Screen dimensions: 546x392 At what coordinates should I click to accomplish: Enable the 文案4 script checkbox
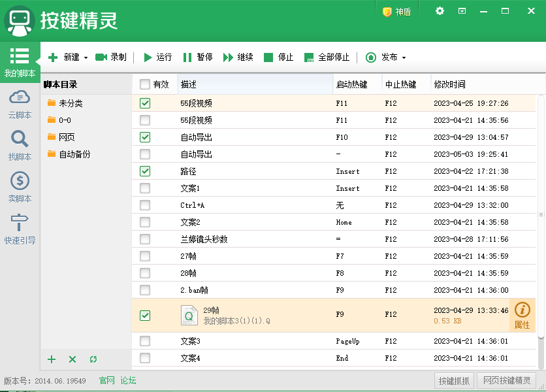pos(145,358)
